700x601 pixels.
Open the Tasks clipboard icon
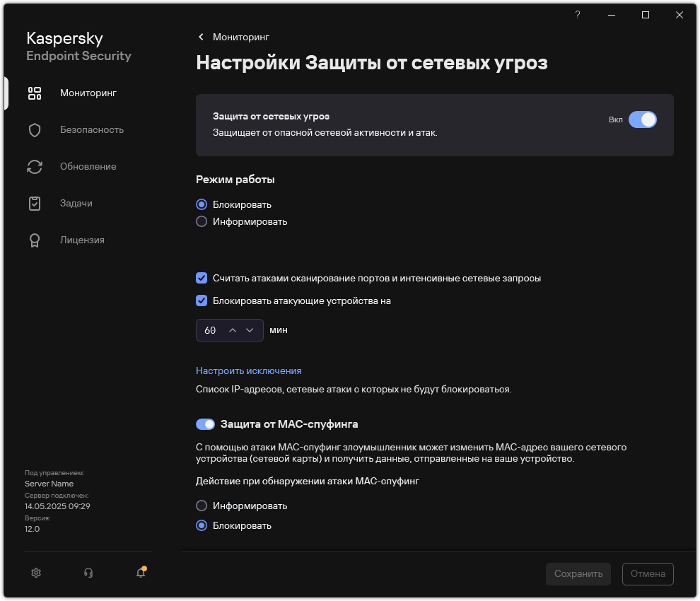click(35, 204)
